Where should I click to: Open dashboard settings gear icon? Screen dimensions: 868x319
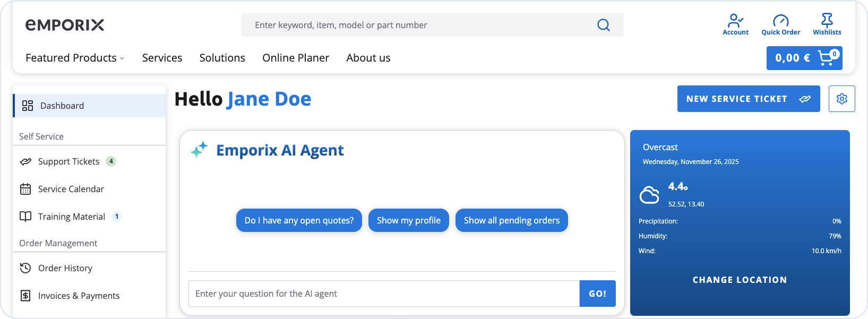tap(841, 99)
